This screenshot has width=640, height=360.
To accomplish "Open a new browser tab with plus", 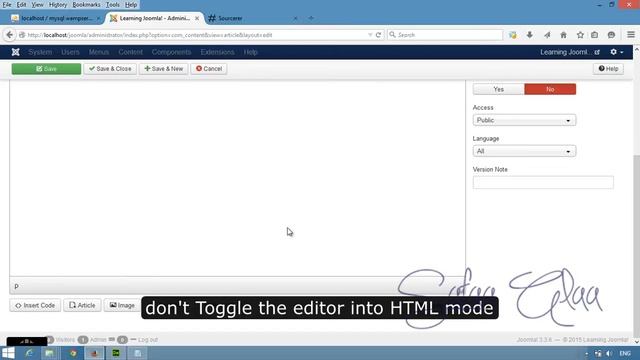I will 311,18.
